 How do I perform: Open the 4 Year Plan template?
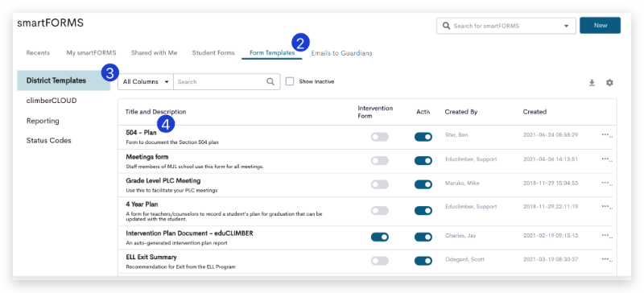[x=142, y=204]
